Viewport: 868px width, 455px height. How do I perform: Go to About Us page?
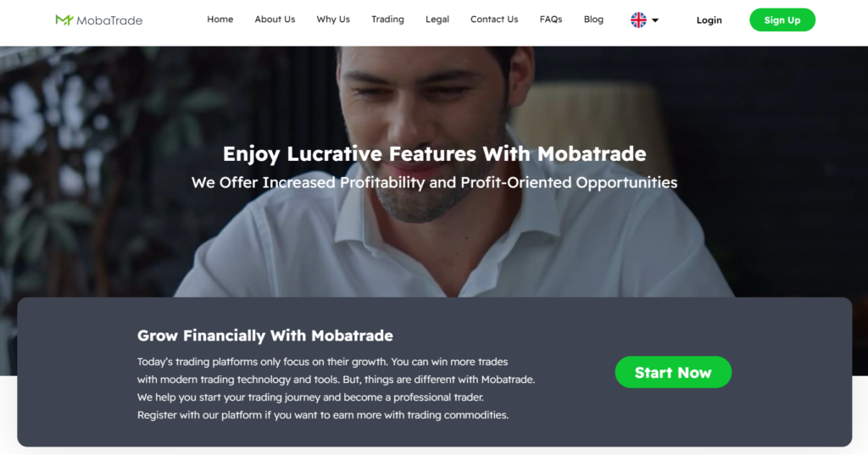click(275, 19)
